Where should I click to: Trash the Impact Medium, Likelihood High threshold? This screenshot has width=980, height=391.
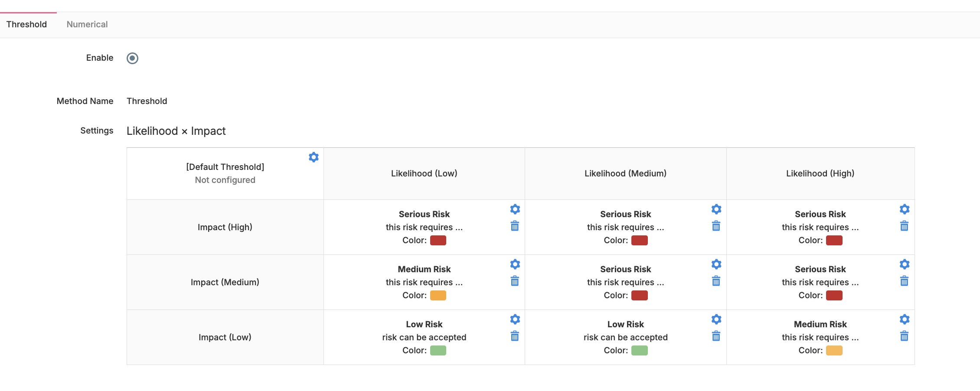click(x=904, y=281)
